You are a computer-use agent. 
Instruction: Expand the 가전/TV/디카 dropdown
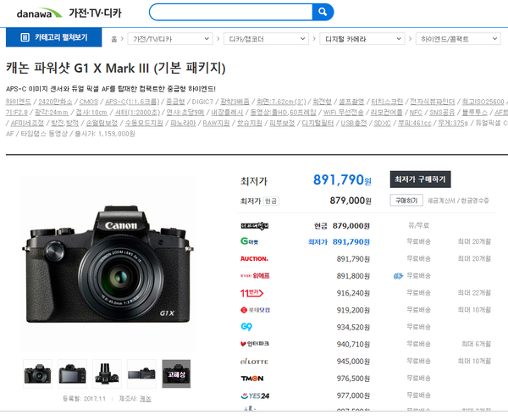(170, 39)
